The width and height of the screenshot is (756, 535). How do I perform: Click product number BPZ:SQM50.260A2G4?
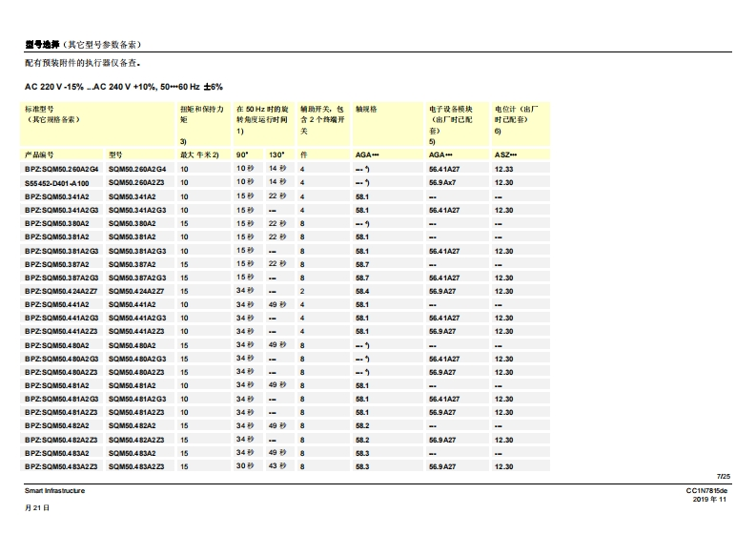click(61, 169)
